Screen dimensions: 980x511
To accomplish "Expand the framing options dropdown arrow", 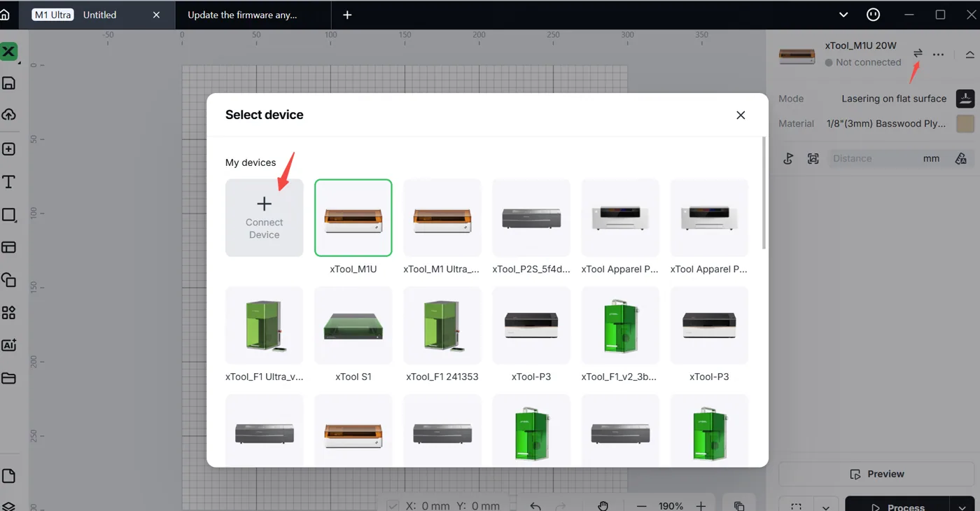I will 826,507.
